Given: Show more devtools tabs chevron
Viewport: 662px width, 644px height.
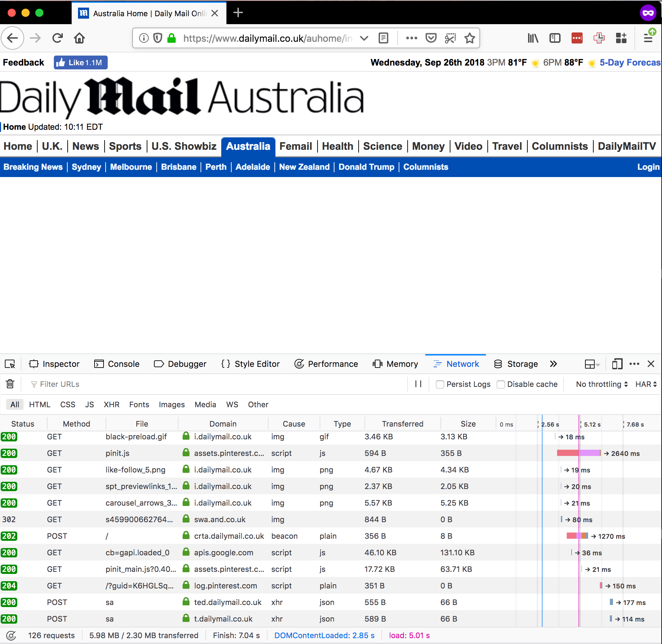Looking at the screenshot, I should (553, 364).
